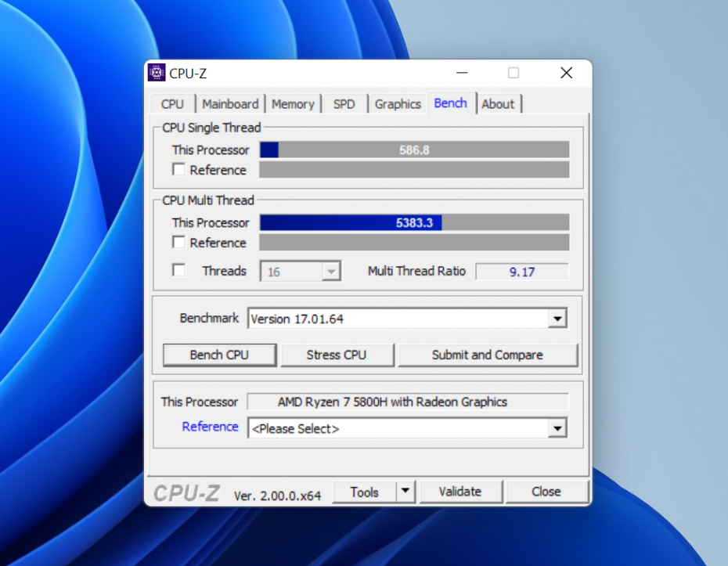The height and width of the screenshot is (566, 728).
Task: Select the SPD tab
Action: 344,104
